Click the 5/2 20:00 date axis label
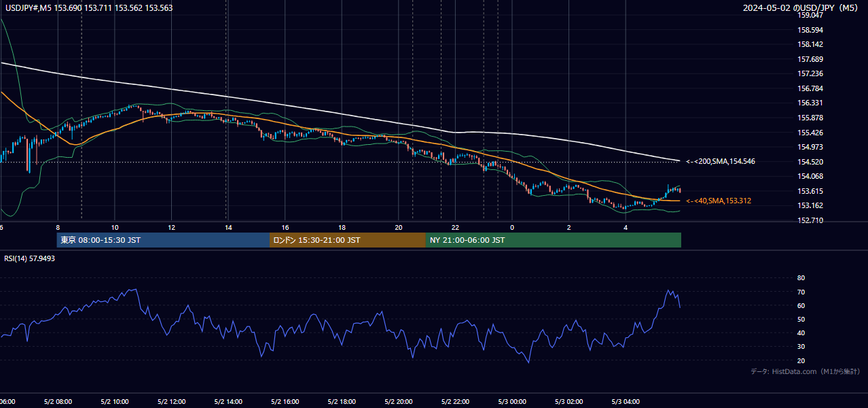The width and height of the screenshot is (868, 408). point(399,402)
